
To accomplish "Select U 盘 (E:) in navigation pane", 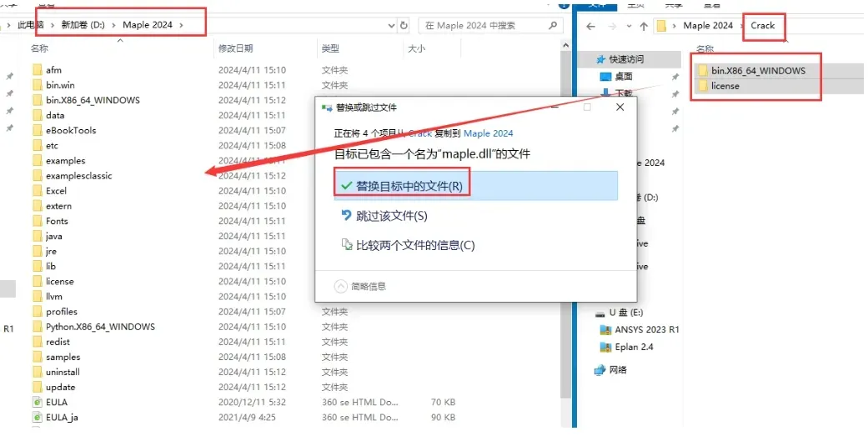I will [x=626, y=313].
